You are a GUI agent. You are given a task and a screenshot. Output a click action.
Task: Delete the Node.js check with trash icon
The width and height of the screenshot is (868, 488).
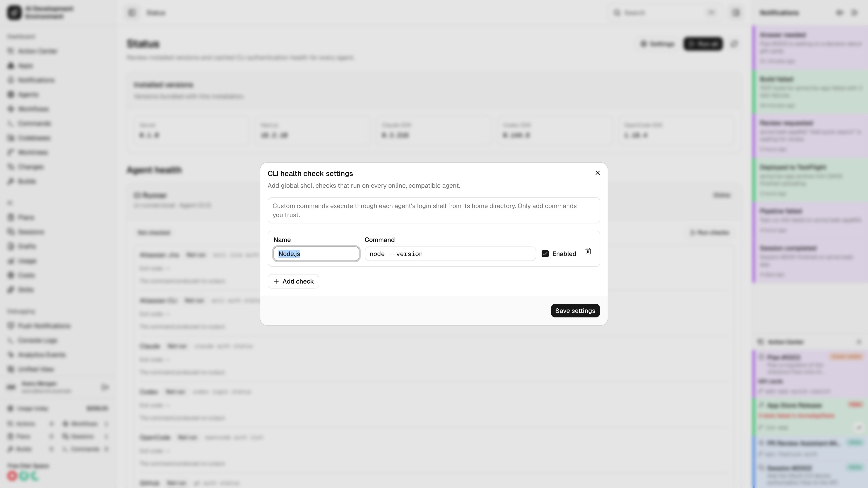(588, 251)
